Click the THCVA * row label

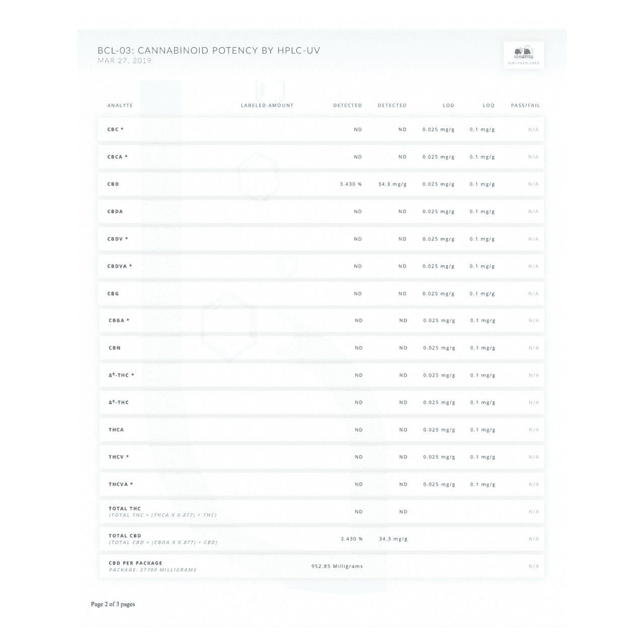click(x=121, y=485)
